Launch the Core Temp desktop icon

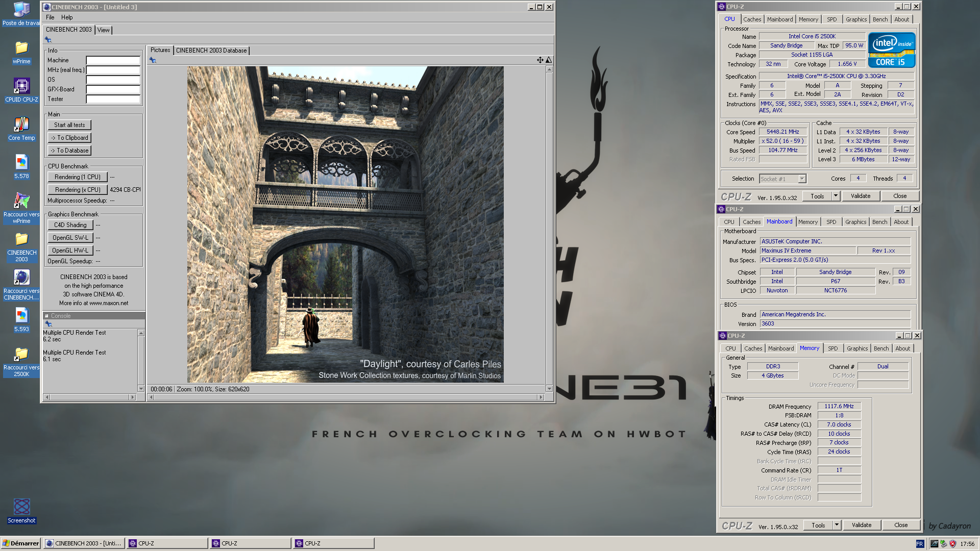[x=21, y=129]
